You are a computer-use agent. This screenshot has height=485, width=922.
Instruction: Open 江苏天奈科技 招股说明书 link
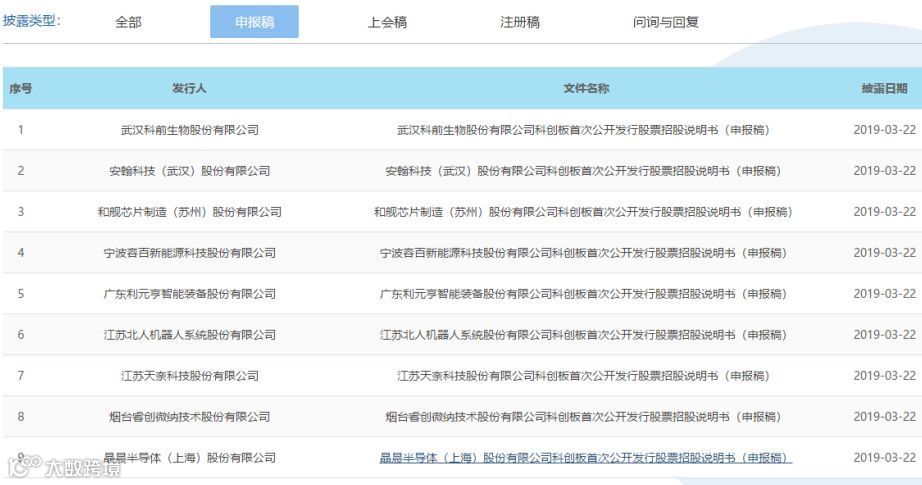coord(583,376)
